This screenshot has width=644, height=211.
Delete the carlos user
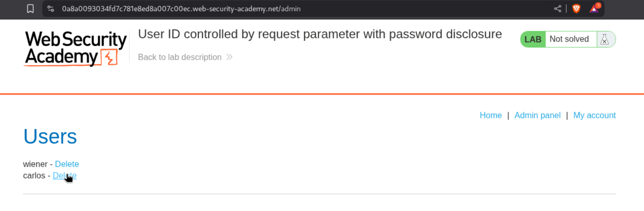click(x=64, y=176)
